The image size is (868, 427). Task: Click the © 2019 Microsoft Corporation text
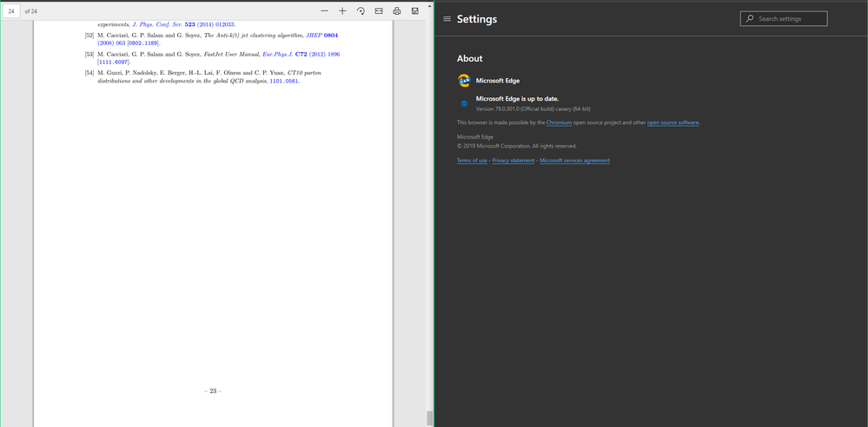[516, 146]
